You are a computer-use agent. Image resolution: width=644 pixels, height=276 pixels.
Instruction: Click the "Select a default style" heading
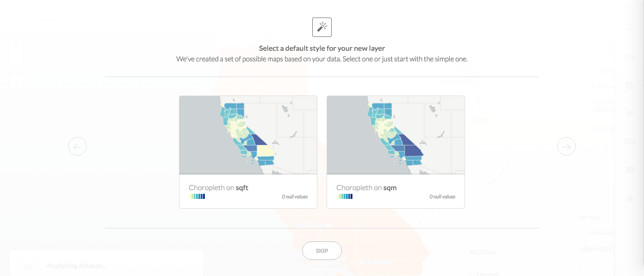pos(322,48)
